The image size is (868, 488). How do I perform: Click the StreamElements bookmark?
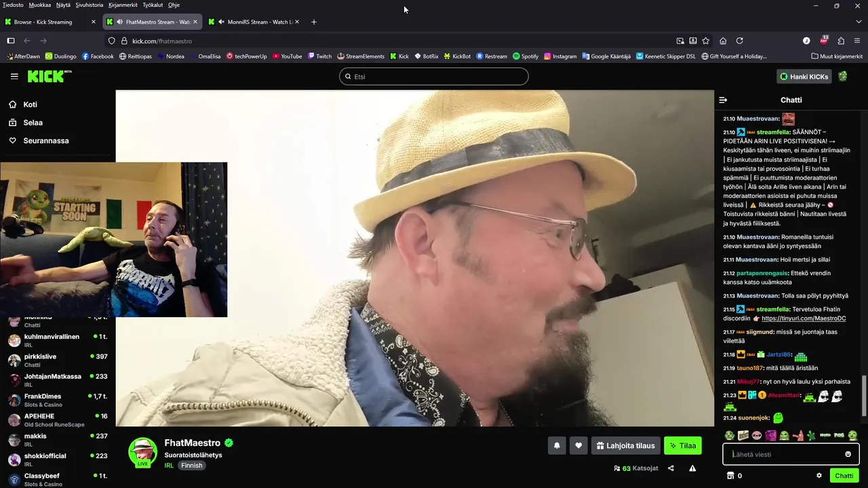pos(361,56)
